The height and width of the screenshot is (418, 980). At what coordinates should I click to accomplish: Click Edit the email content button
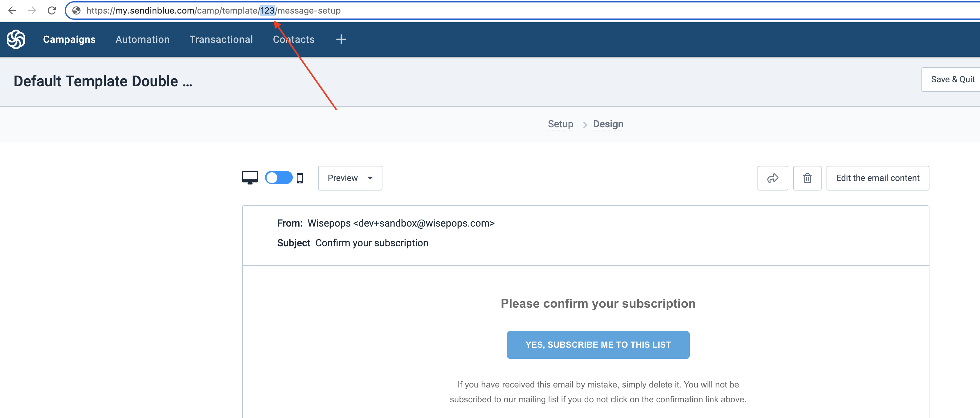tap(878, 178)
